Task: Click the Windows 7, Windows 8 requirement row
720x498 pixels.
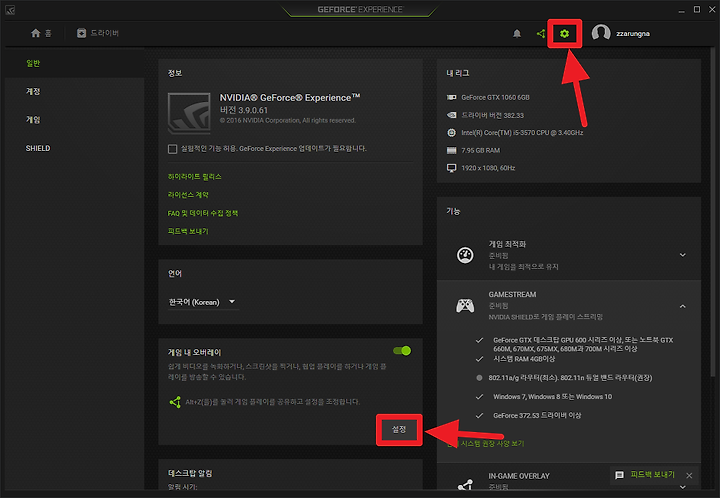Action: pos(552,397)
